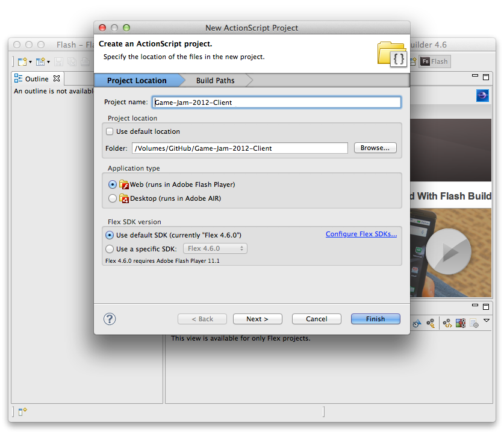The width and height of the screenshot is (504, 434).
Task: Click the colored squares network monitor icon
Action: pos(461,323)
